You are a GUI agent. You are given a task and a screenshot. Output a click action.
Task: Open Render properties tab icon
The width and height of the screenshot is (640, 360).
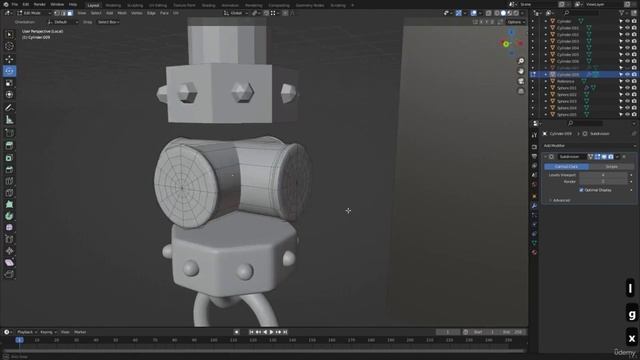534,147
